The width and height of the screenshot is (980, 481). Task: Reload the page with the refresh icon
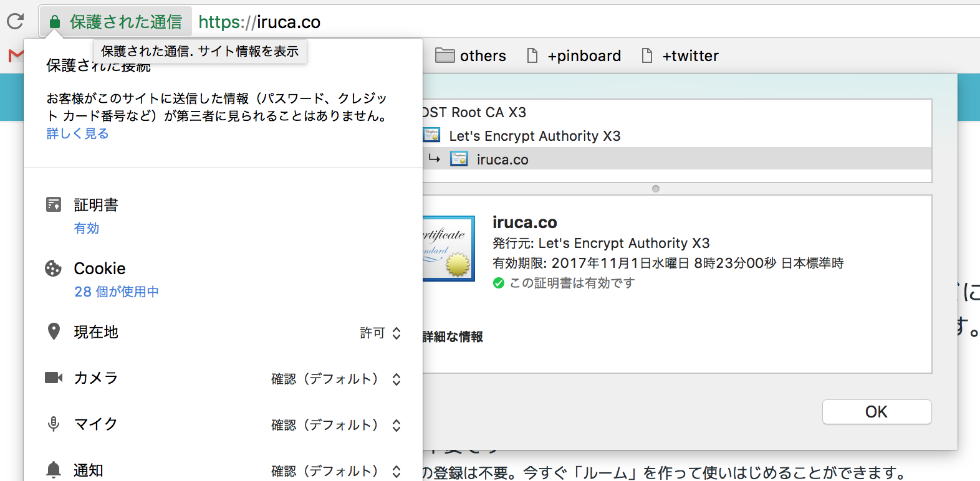tap(15, 22)
